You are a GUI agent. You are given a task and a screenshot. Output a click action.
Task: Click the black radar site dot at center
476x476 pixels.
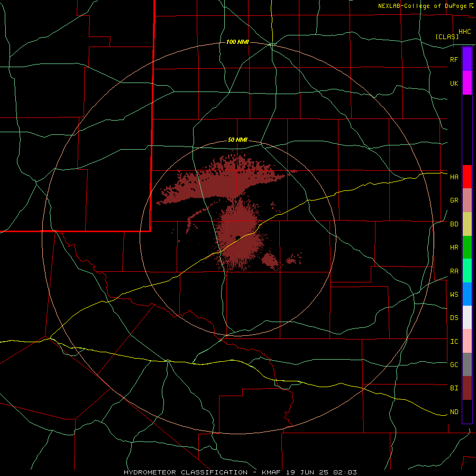237,237
